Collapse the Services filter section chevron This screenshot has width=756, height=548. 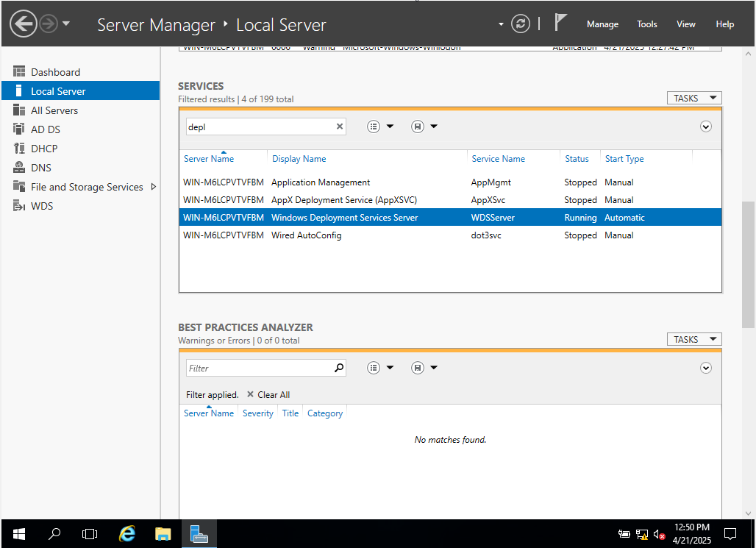pos(706,127)
